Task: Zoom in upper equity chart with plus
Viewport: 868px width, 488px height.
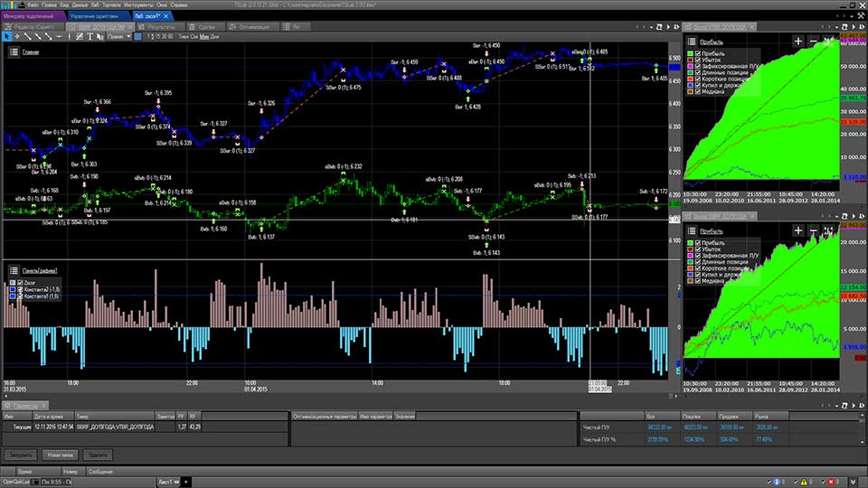Action: pyautogui.click(x=797, y=41)
